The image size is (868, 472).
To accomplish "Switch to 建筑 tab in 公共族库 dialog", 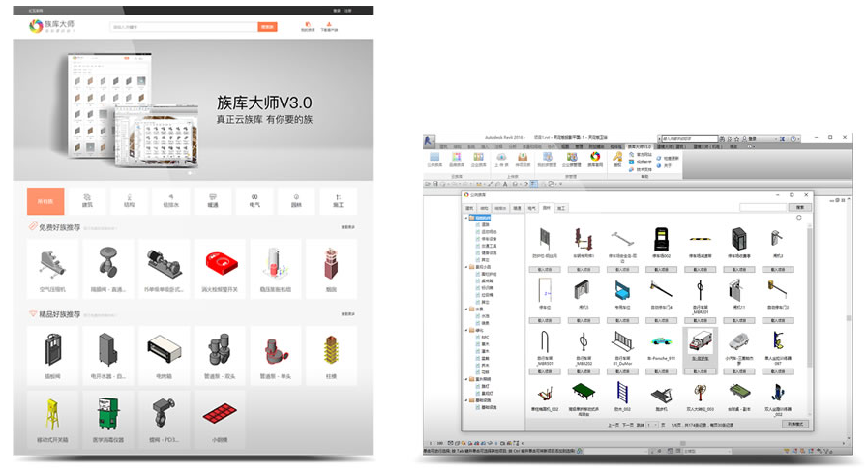I will (469, 208).
